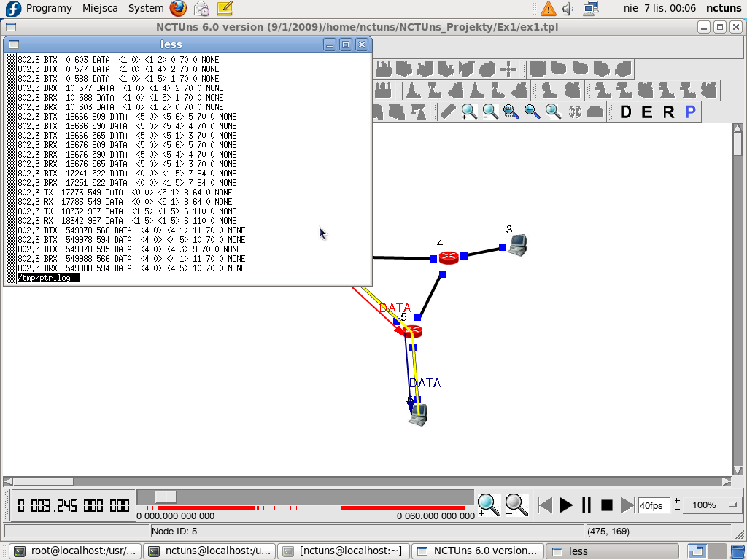Click the zoom in magnifier in the toolbar
Screen dimensions: 747x560
469,112
